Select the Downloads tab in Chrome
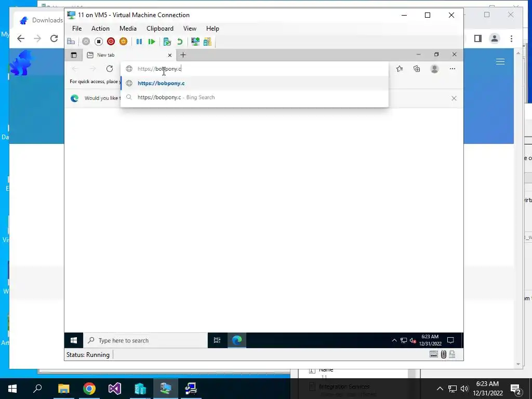 39,20
